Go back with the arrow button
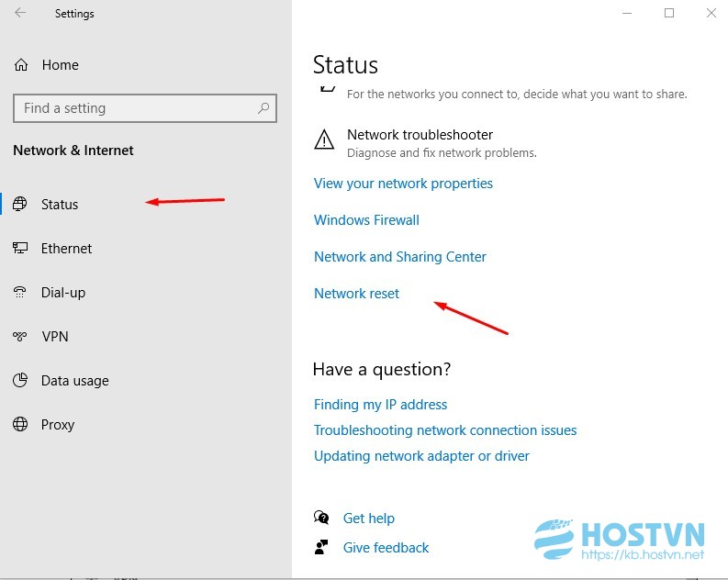Screen dimensions: 728x580 click(x=20, y=13)
